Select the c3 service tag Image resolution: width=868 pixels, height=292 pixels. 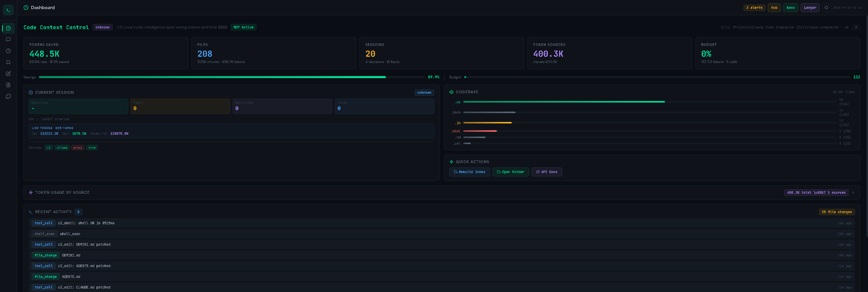48,148
